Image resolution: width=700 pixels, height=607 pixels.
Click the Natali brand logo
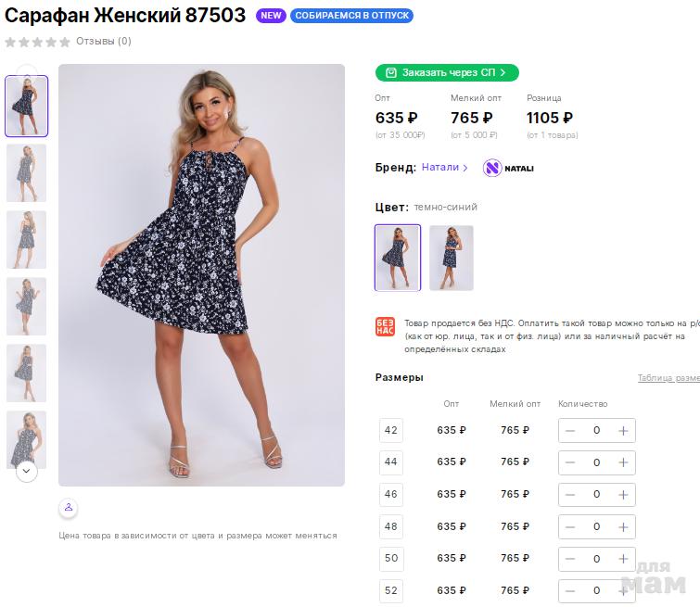(508, 168)
